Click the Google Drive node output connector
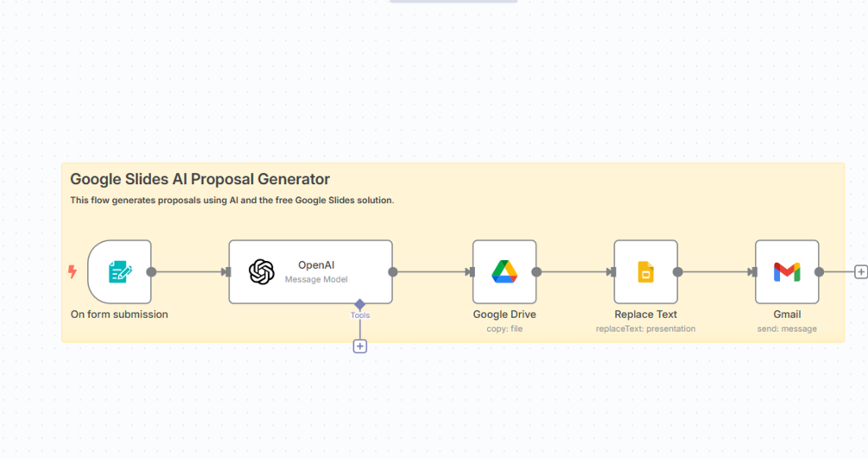The height and width of the screenshot is (459, 868). (x=536, y=271)
